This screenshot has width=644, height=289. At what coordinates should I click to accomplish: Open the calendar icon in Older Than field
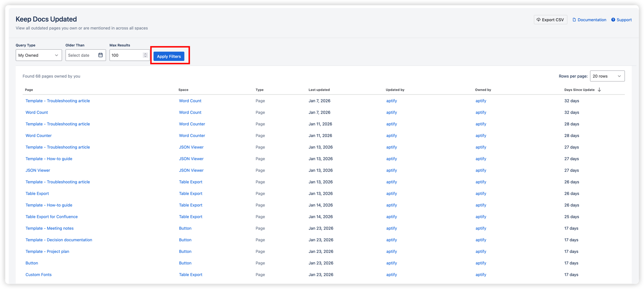pos(100,55)
